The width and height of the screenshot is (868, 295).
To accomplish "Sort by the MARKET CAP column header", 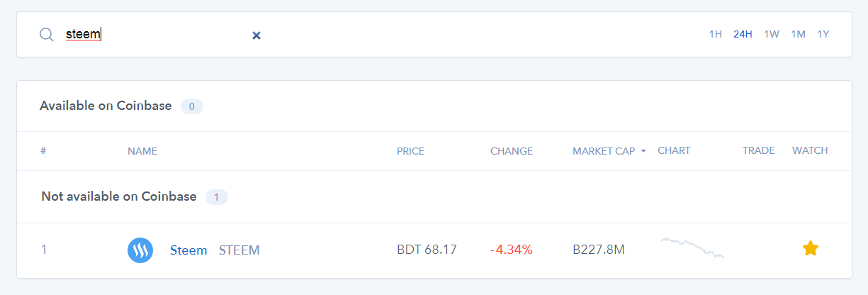I will tap(604, 151).
